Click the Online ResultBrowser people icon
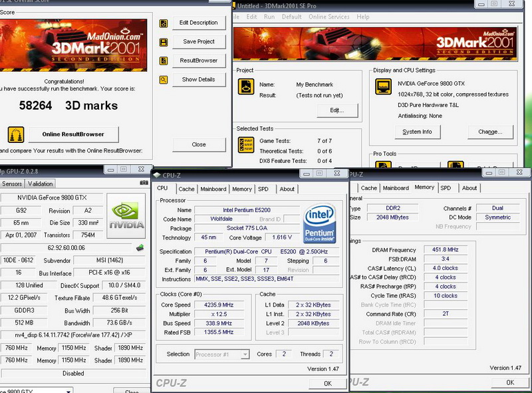532x393 pixels. coord(16,135)
